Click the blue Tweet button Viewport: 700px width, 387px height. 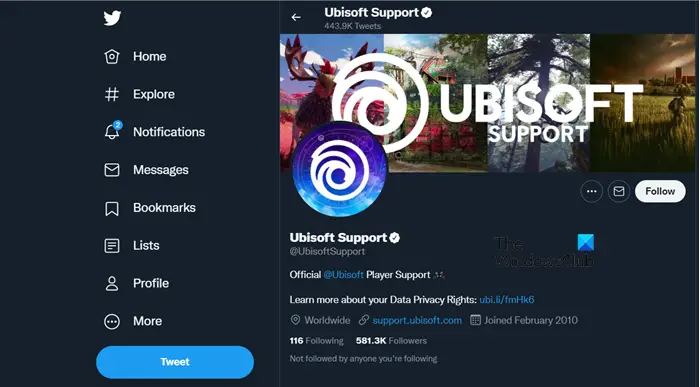coord(175,362)
